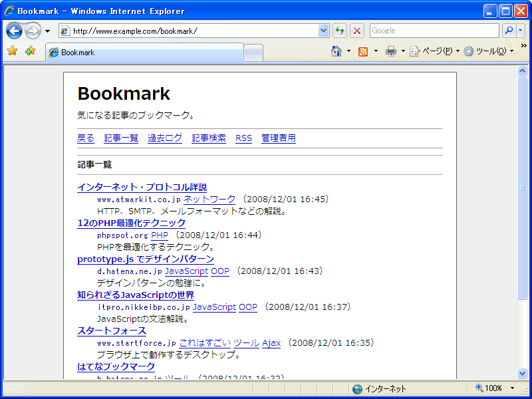Click the Favorites Center star icon
The image size is (532, 399).
(12, 51)
